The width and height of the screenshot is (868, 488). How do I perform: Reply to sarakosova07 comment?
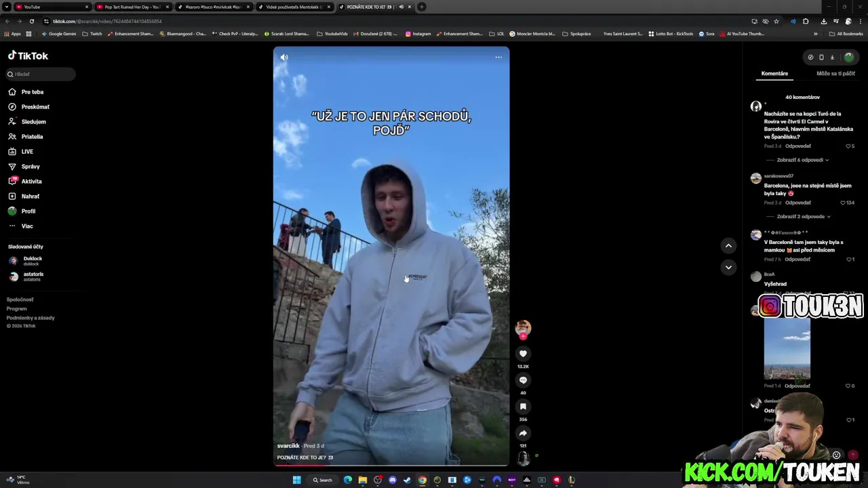point(798,203)
